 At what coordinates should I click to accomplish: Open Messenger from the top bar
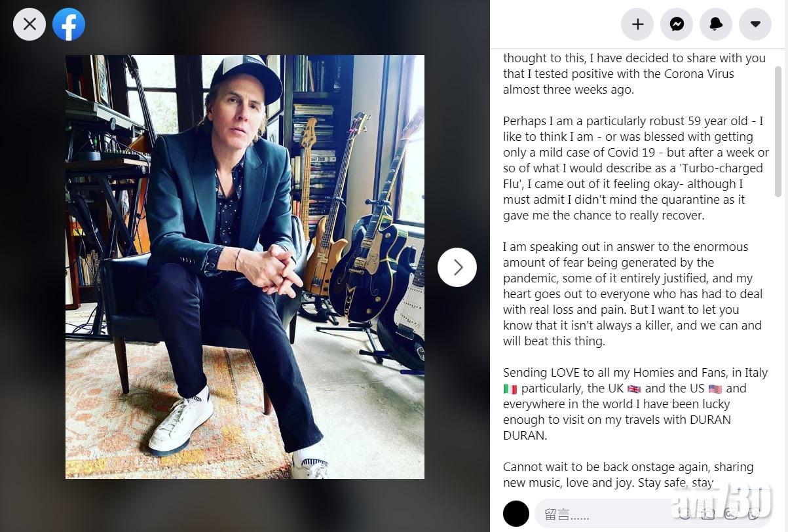[x=677, y=24]
